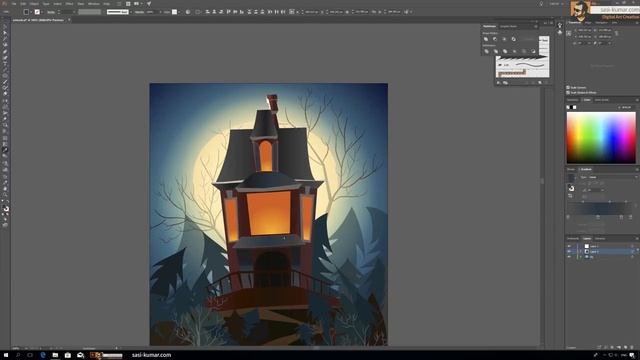The width and height of the screenshot is (640, 360).
Task: Click the gradient slider bar
Action: tap(600, 209)
